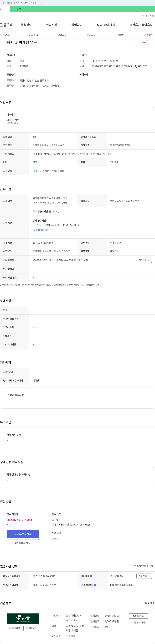This screenshot has height=644, width=155.
Task: Click help icon next to 구인인증번호 label
Action: click(95, 585)
